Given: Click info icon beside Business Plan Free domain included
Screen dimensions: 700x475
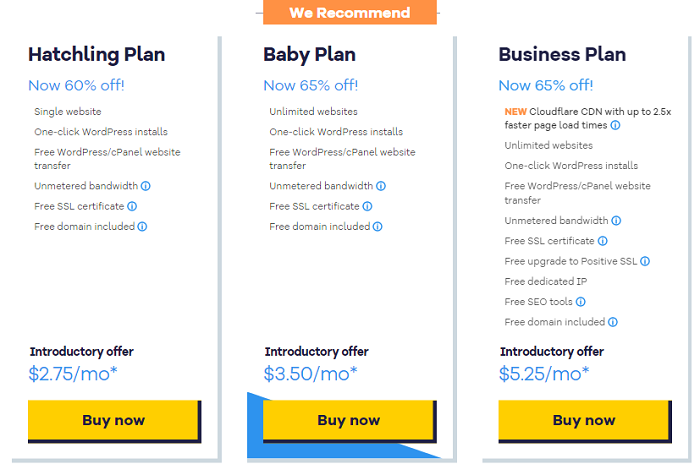Looking at the screenshot, I should tap(612, 322).
